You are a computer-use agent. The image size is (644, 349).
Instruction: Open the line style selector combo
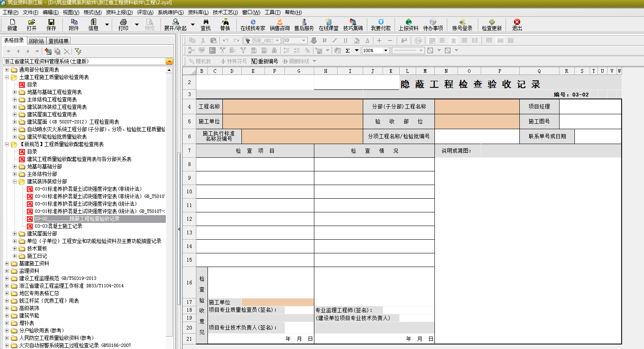[408, 51]
